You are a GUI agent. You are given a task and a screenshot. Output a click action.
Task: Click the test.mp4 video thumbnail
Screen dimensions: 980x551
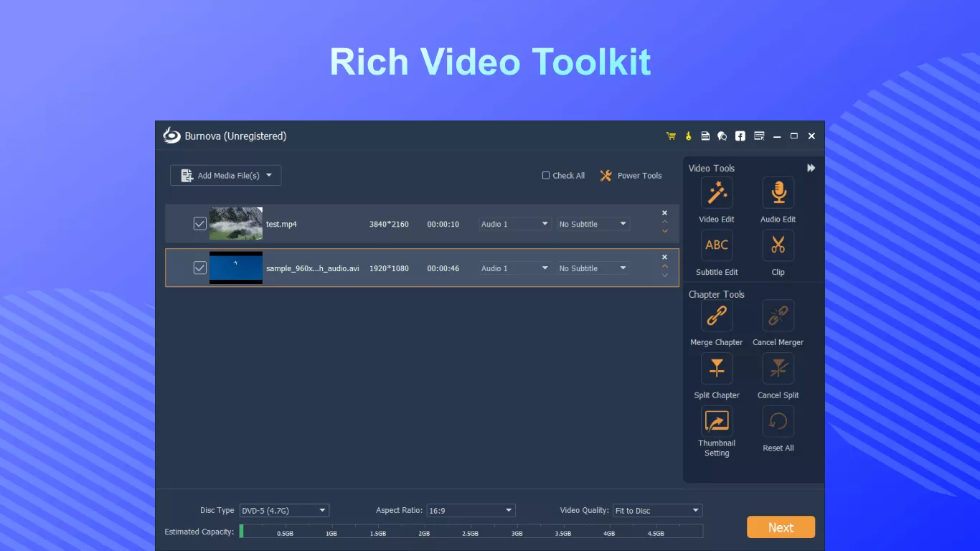(x=236, y=224)
